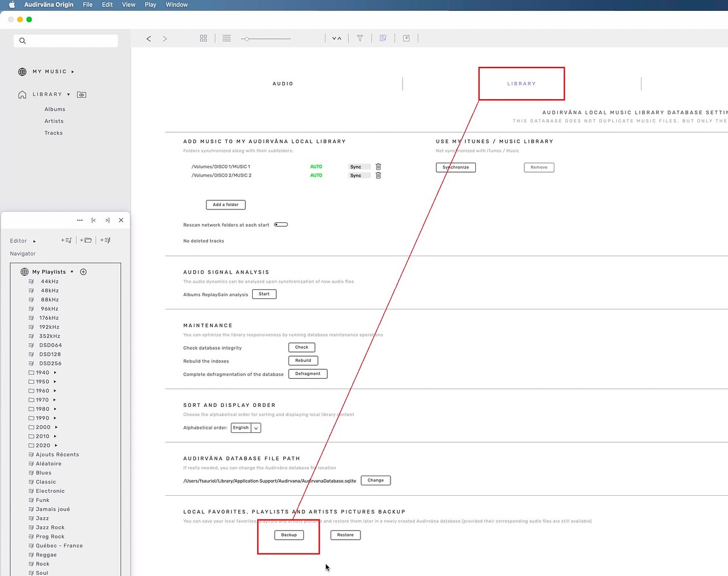
Task: Expand the My Music section arrow
Action: [73, 72]
